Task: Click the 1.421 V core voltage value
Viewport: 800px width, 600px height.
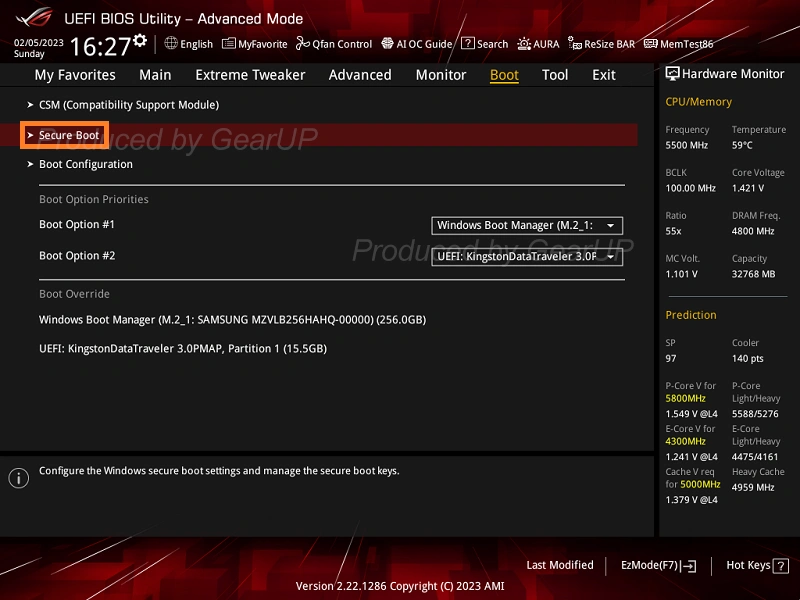Action: (748, 188)
